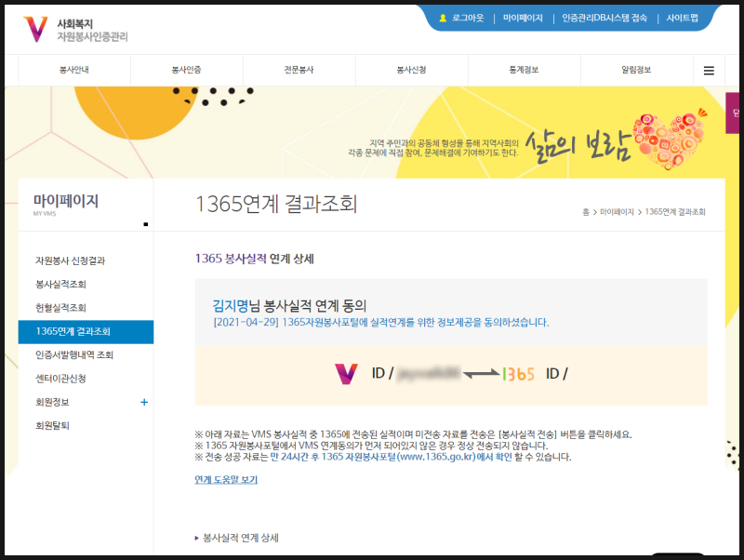Viewport: 744px width, 560px height.
Task: Click 마이페이지 in the top bar
Action: [521, 16]
